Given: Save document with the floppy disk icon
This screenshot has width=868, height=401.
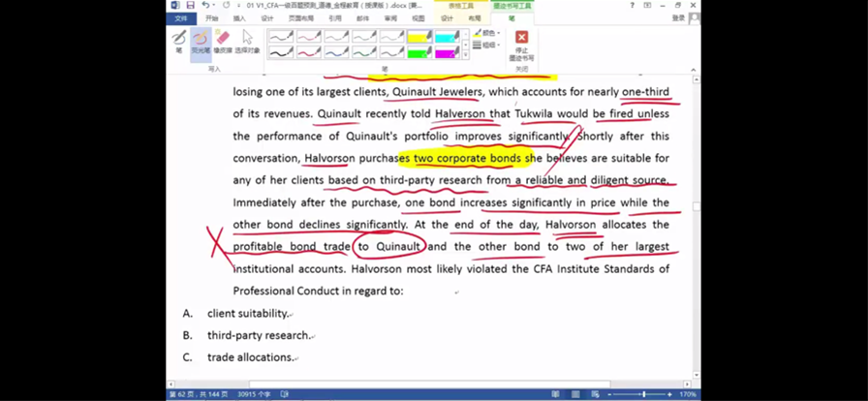Looking at the screenshot, I should click(x=191, y=5).
